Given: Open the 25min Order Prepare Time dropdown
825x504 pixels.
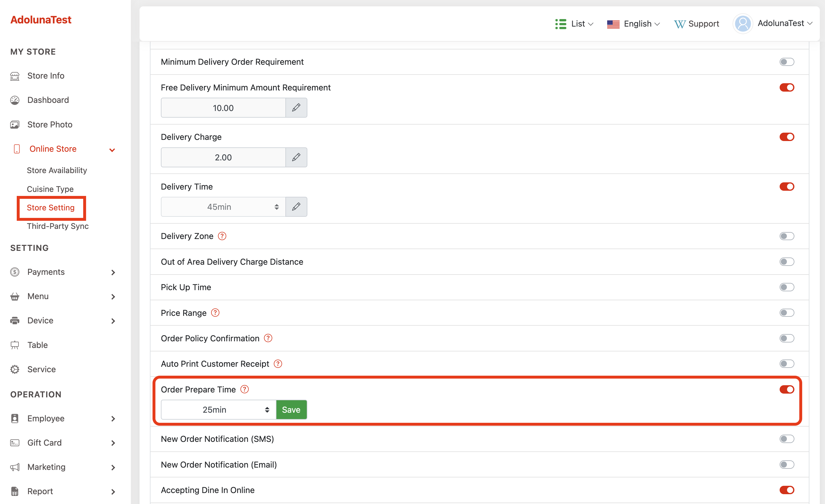Looking at the screenshot, I should 219,409.
